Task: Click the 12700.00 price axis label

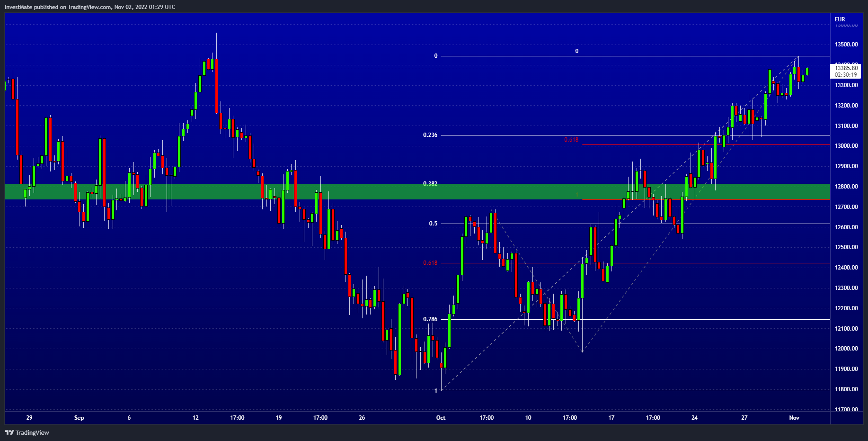Action: tap(846, 207)
